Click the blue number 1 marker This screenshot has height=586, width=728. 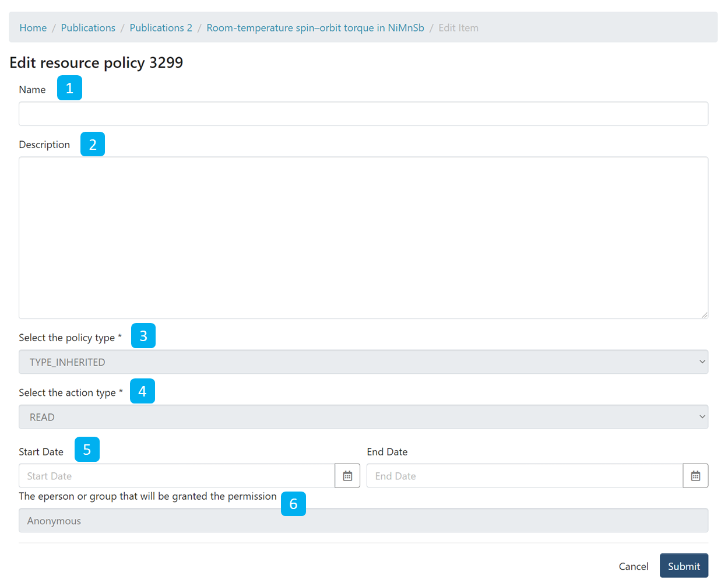[69, 88]
